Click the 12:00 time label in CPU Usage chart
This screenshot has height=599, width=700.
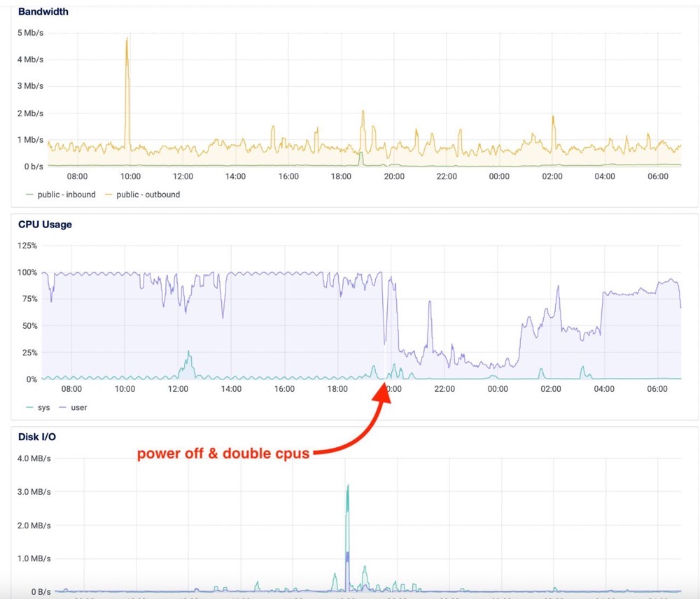(178, 389)
